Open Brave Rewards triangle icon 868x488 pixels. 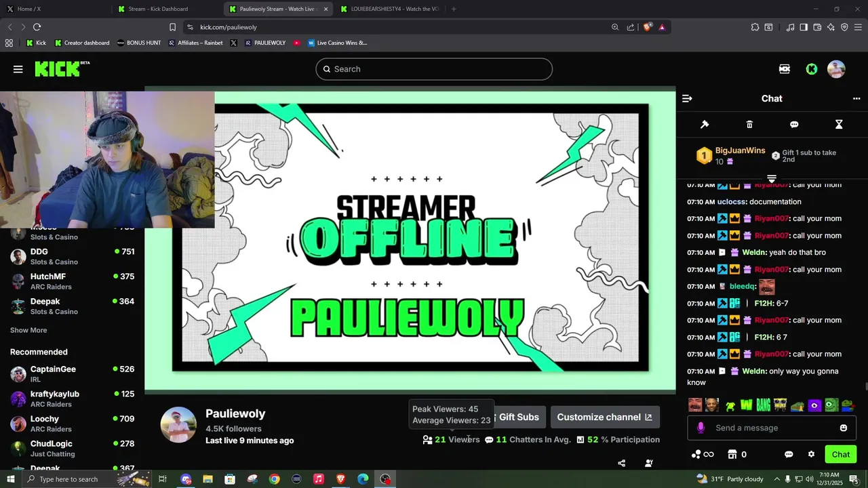pos(662,27)
